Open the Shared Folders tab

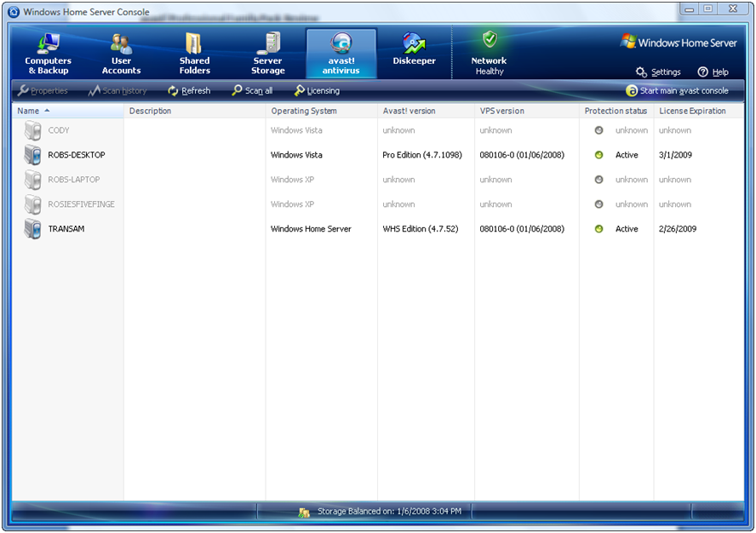point(195,54)
